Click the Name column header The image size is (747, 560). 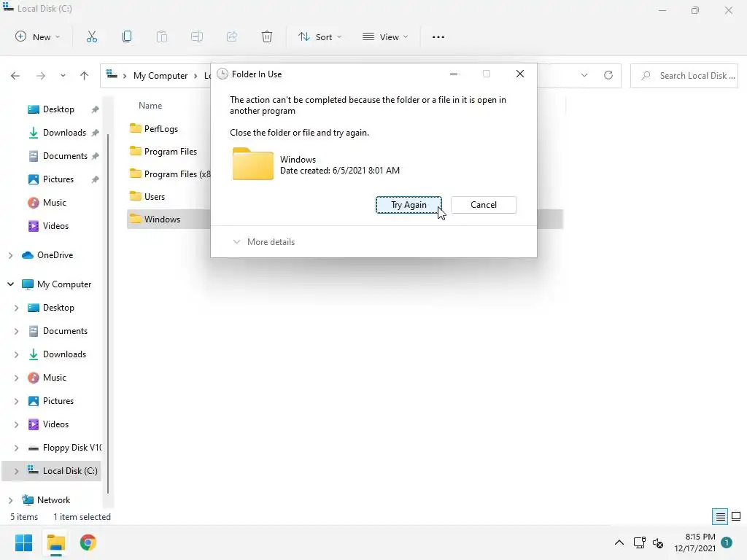tap(150, 106)
